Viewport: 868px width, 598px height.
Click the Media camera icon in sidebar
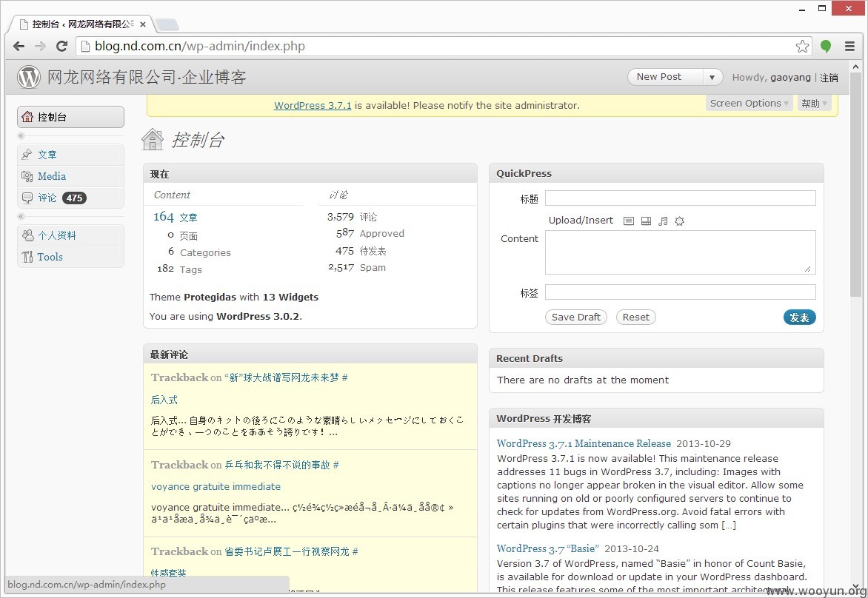pos(27,176)
